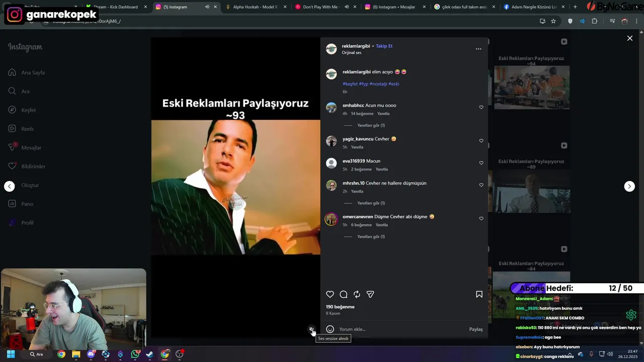Open the media control icon in toolbar
The width and height of the screenshot is (644, 362).
coord(612,21)
